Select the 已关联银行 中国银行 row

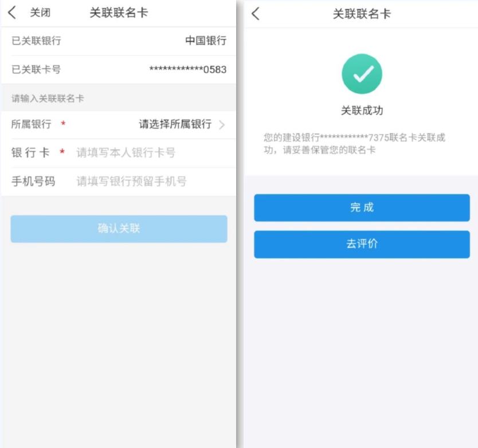pos(119,41)
